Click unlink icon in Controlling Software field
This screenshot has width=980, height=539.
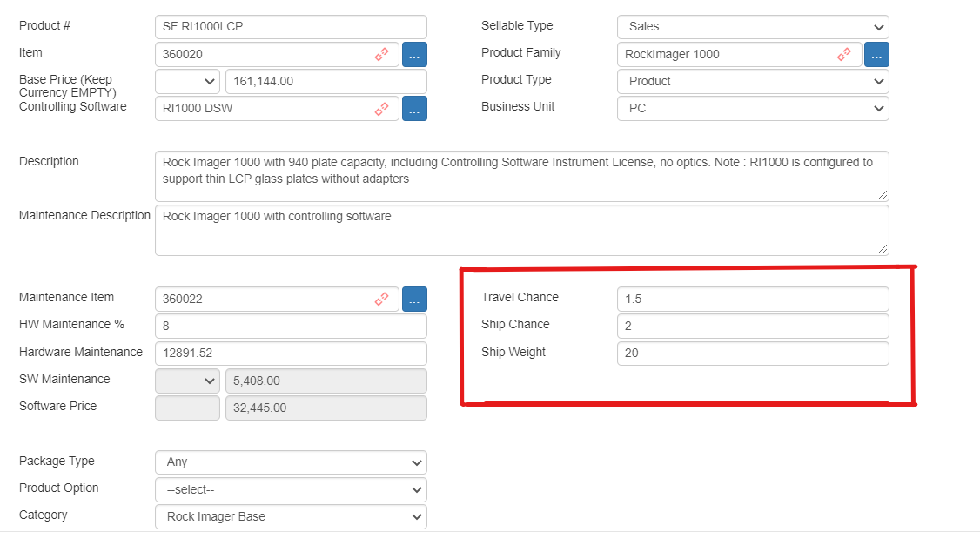click(381, 109)
